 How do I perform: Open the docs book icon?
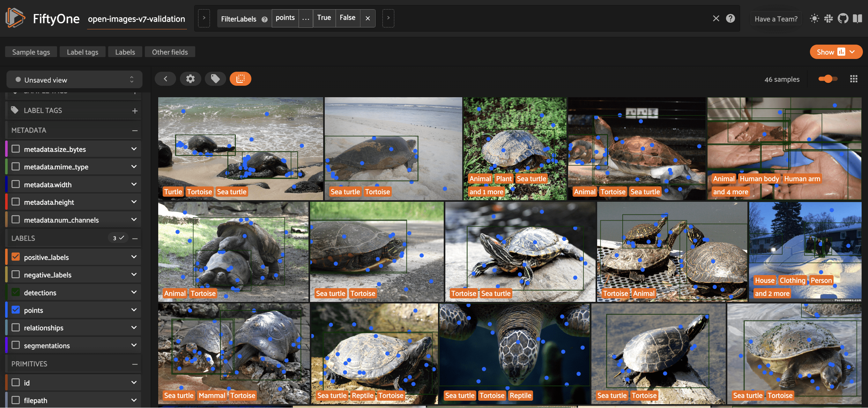[857, 18]
